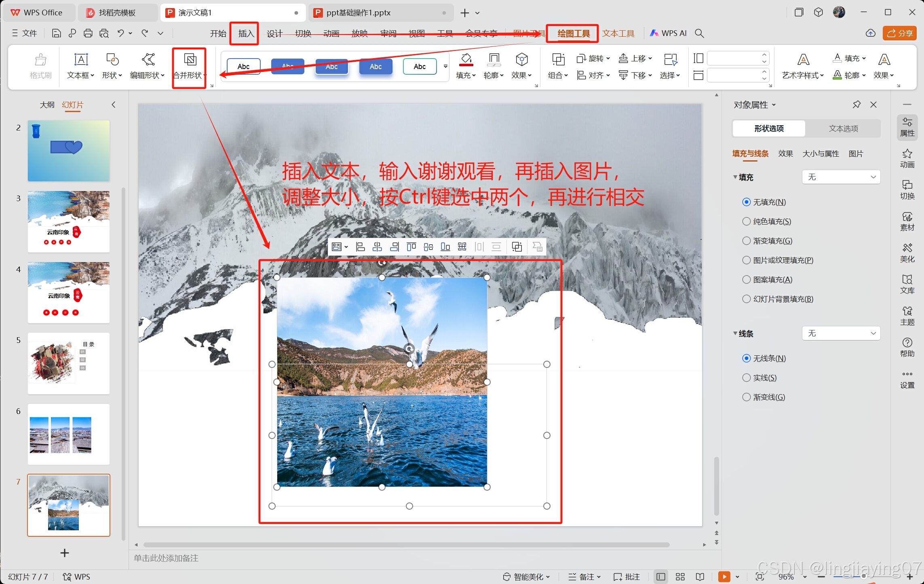The width and height of the screenshot is (924, 584).
Task: Switch to the Insert (插入) ribbon tab
Action: pyautogui.click(x=246, y=34)
